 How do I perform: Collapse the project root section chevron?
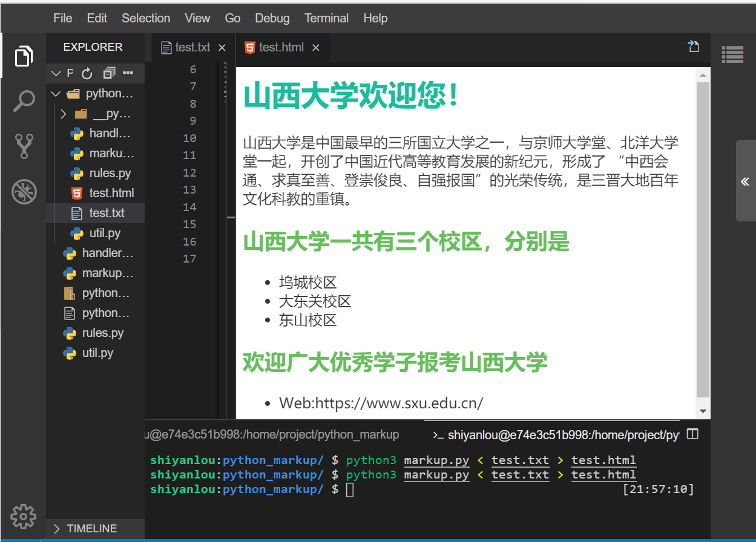pos(56,73)
